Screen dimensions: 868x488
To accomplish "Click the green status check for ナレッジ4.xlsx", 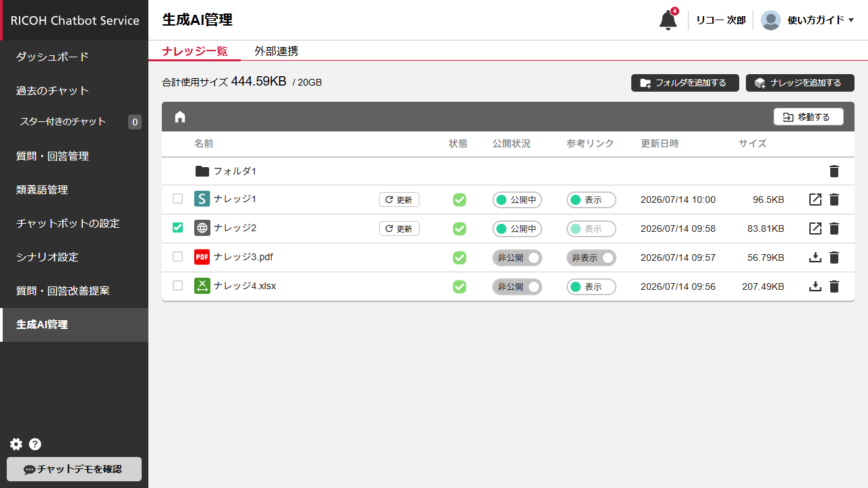I will 459,286.
